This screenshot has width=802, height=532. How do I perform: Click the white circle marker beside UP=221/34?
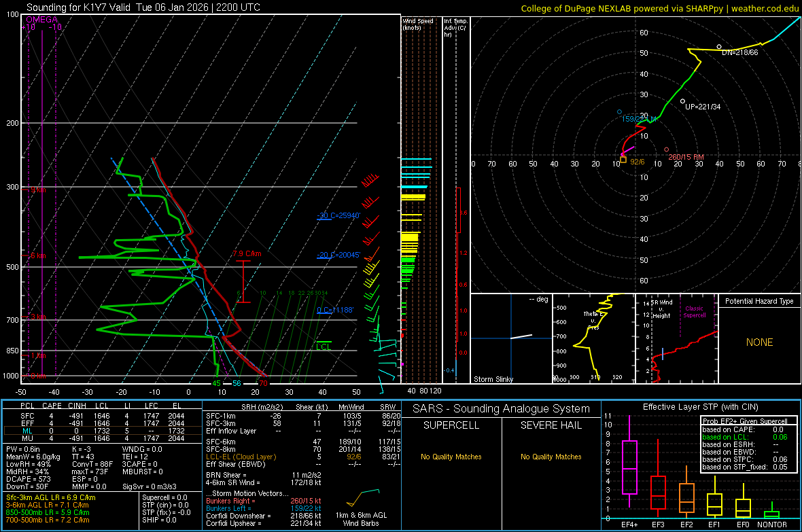coord(683,101)
